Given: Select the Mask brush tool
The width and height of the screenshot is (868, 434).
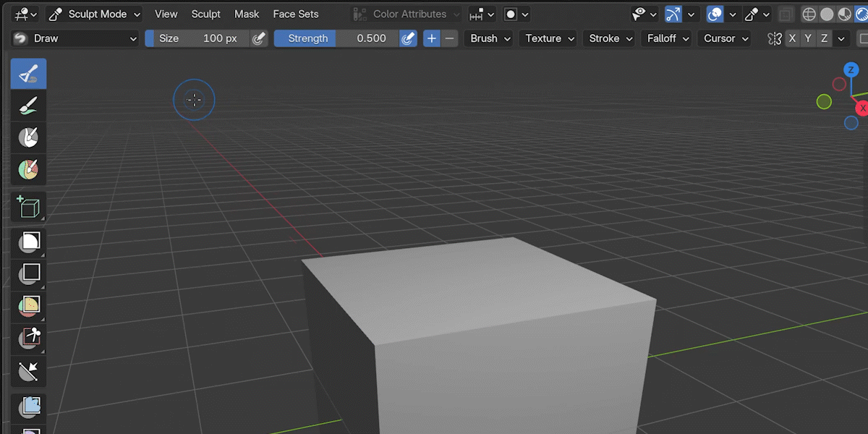Looking at the screenshot, I should tap(28, 137).
